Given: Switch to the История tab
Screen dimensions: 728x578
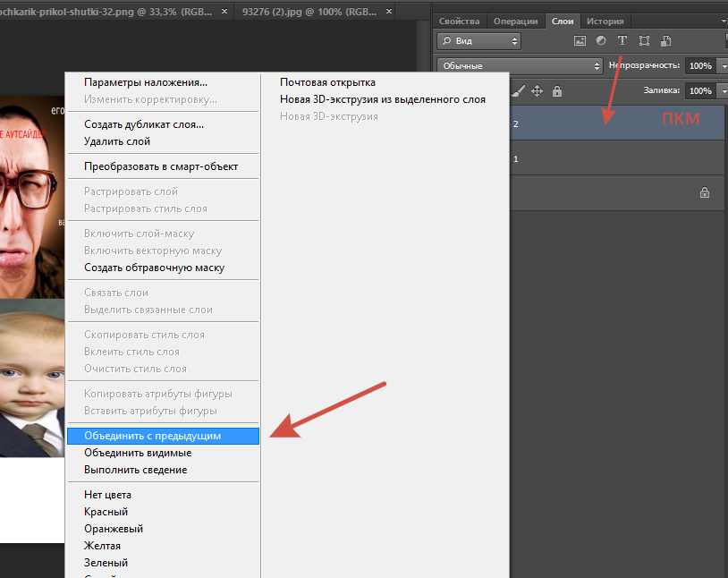Looking at the screenshot, I should point(605,21).
